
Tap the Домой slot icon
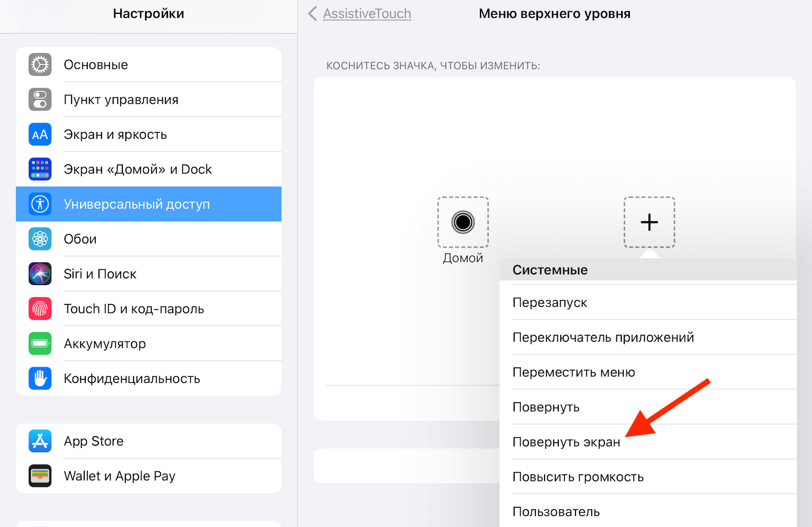tap(463, 222)
